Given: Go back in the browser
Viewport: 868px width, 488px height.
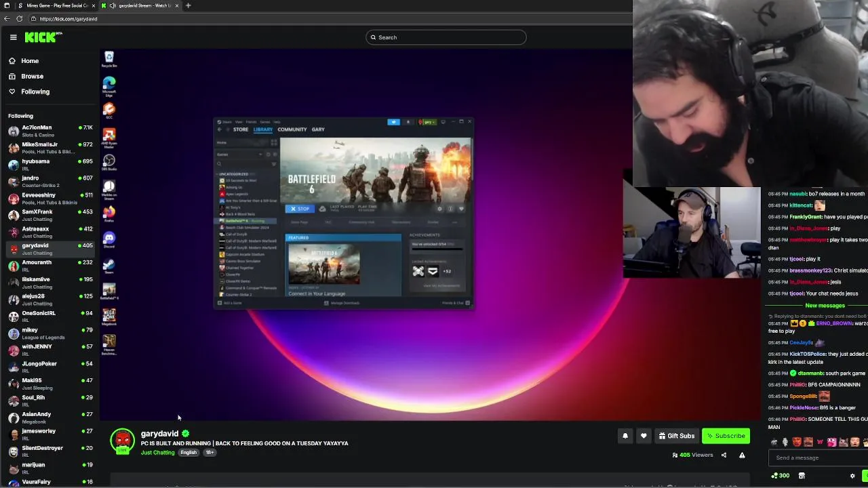Looking at the screenshot, I should [x=7, y=19].
